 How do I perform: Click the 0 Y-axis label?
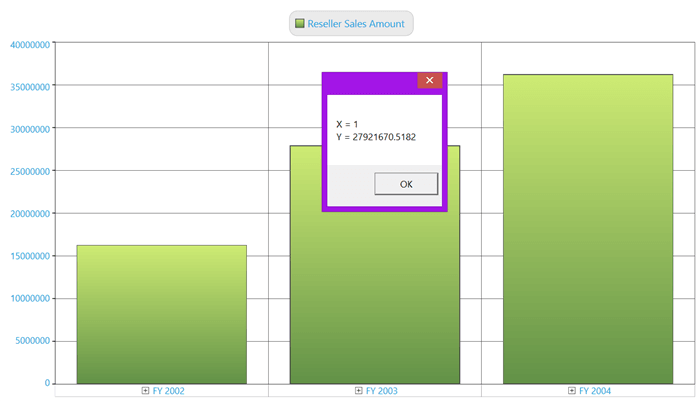[x=47, y=383]
